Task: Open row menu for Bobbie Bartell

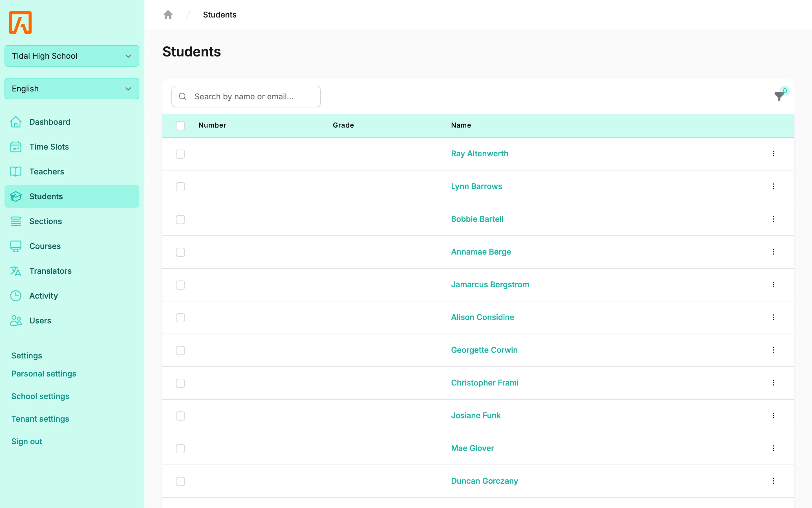Action: (773, 219)
